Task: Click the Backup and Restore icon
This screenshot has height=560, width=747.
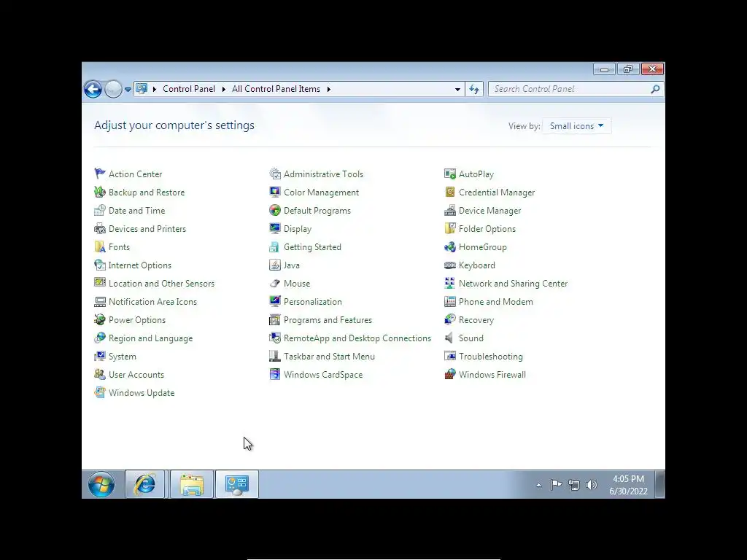Action: [99, 192]
